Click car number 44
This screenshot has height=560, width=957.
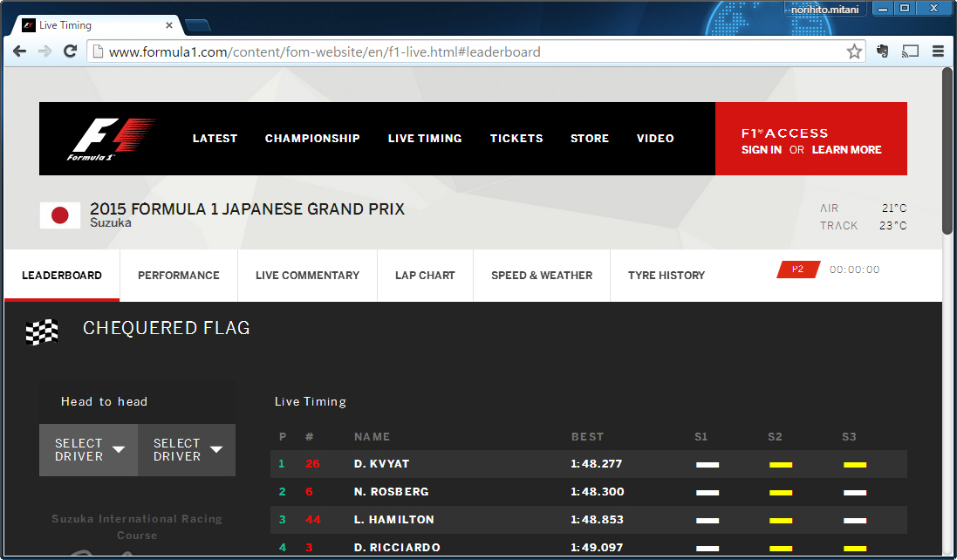[x=313, y=520]
